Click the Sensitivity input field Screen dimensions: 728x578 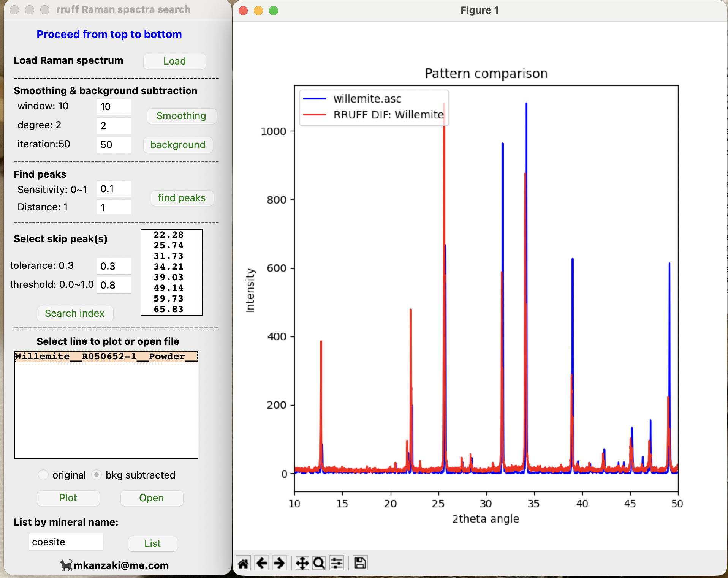114,189
